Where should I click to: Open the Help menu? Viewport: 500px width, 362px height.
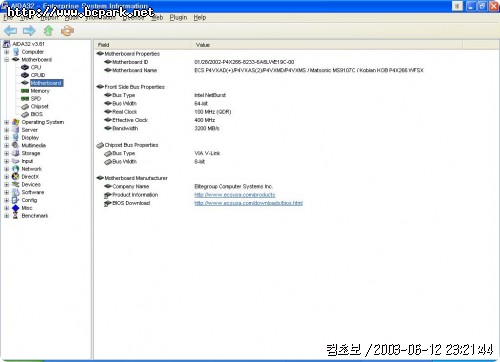point(200,17)
